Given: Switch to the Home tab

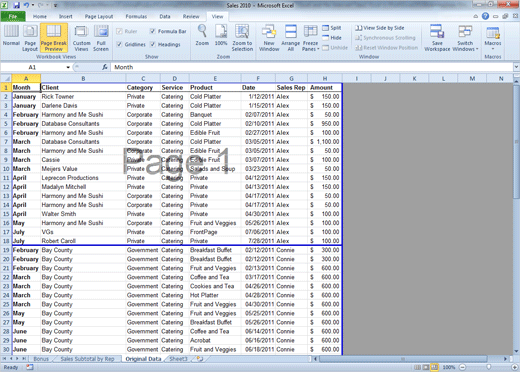Looking at the screenshot, I should [x=40, y=16].
